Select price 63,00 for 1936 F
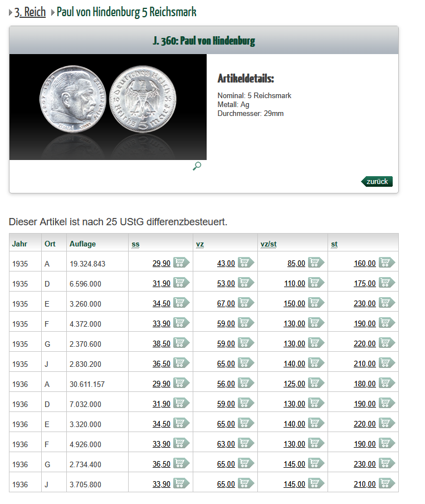Image resolution: width=425 pixels, height=504 pixels. (226, 444)
